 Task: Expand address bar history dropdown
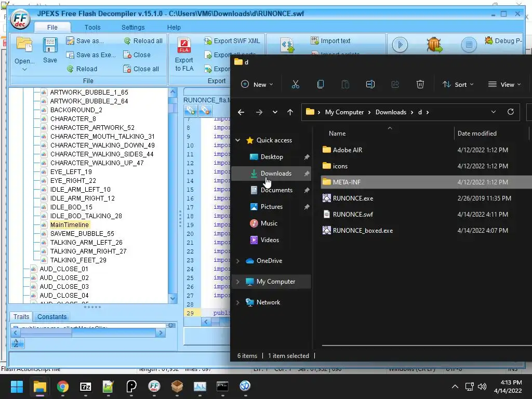[x=494, y=112]
